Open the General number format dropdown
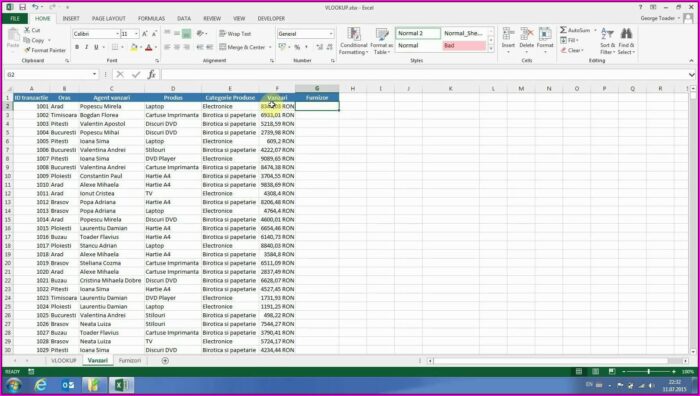Viewport: 700px width, 396px height. point(331,34)
